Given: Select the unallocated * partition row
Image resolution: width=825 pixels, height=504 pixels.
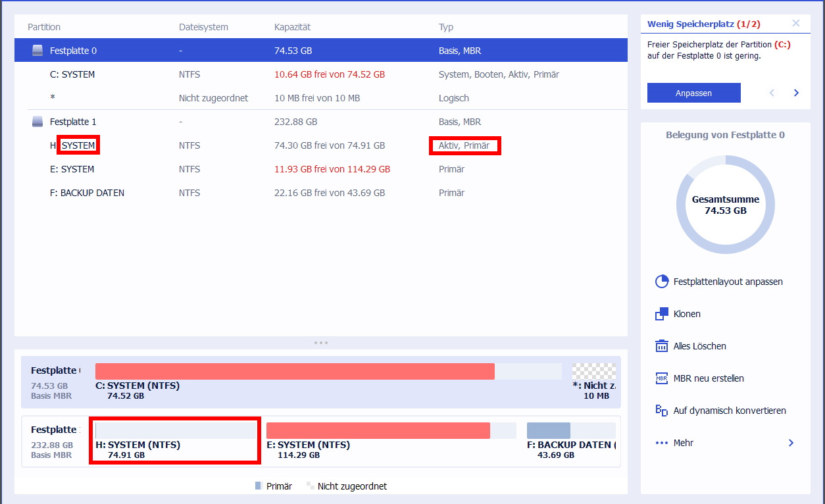Looking at the screenshot, I should tap(321, 98).
